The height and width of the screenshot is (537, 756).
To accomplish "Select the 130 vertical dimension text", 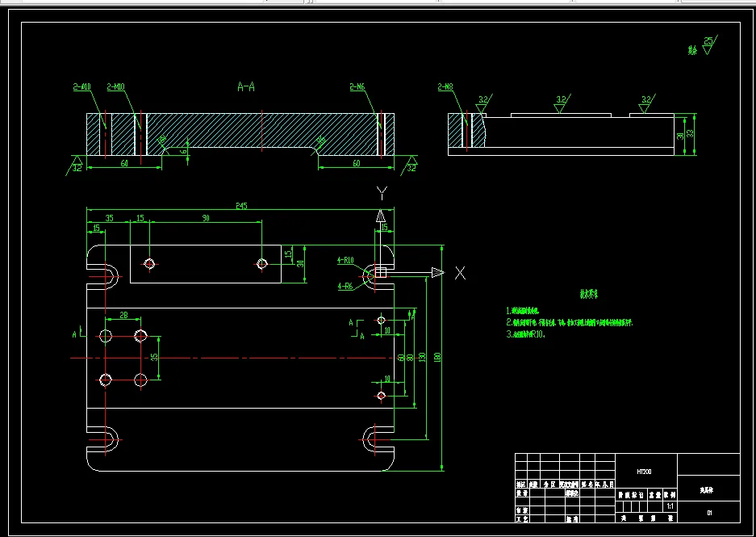I will (x=422, y=358).
